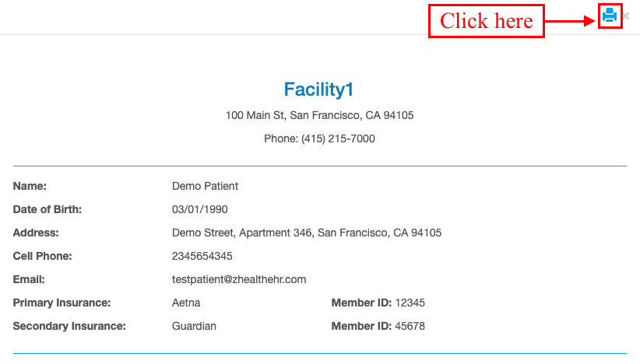
Task: Select the Facility1 heading
Action: (318, 89)
